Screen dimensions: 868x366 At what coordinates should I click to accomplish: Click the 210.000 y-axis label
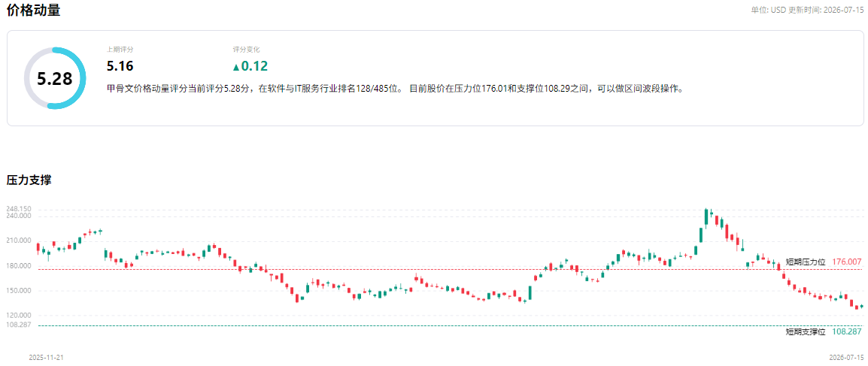[x=19, y=240]
